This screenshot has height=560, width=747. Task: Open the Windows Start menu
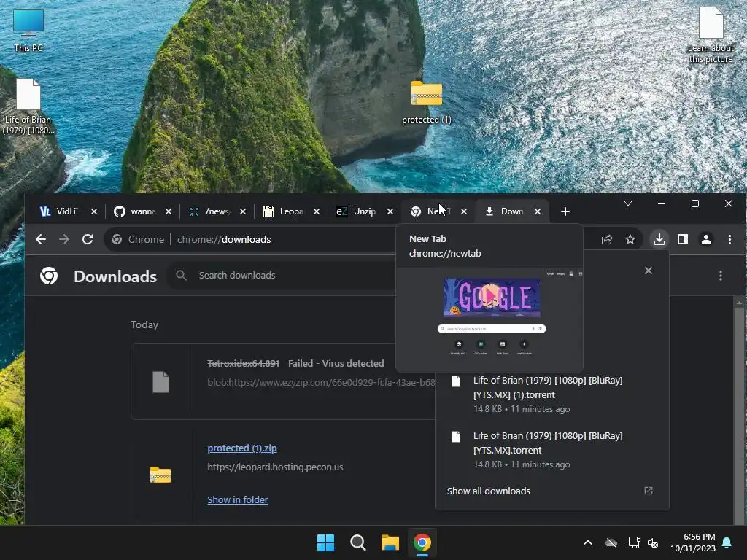coord(326,542)
